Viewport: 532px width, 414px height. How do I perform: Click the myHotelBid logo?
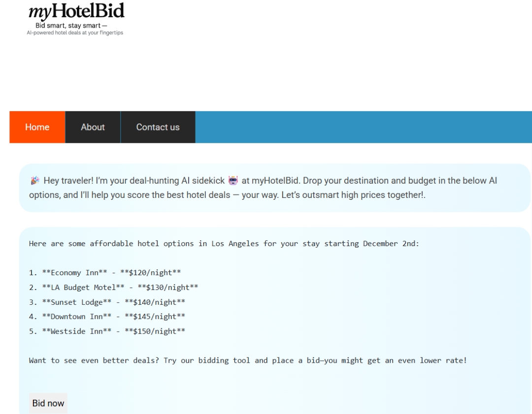click(76, 11)
